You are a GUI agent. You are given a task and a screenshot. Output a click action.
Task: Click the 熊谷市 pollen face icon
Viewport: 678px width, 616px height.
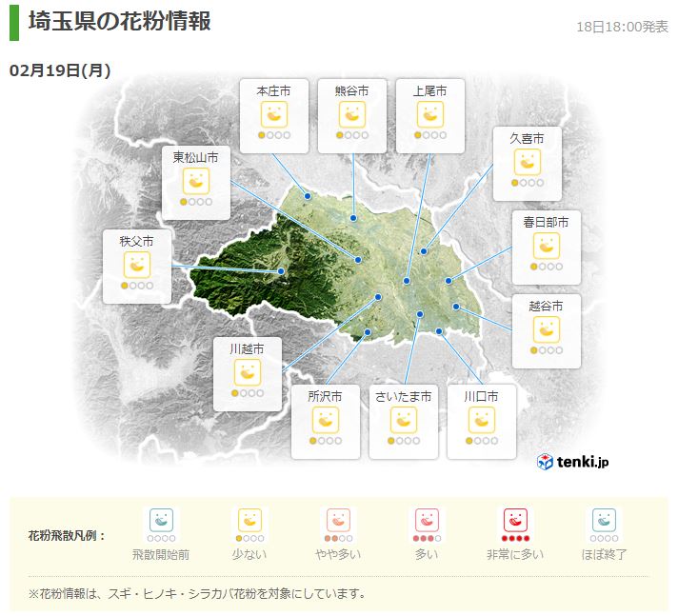pyautogui.click(x=352, y=114)
